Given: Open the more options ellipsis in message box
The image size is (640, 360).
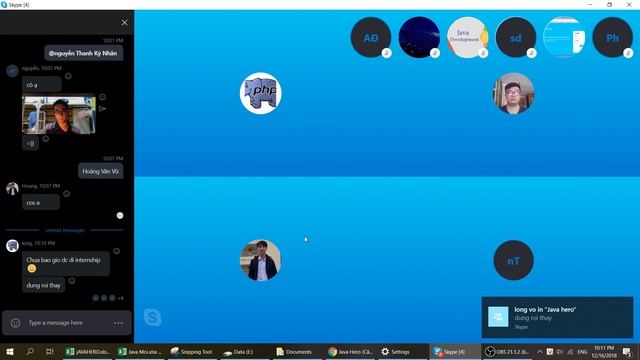Looking at the screenshot, I should [x=118, y=323].
